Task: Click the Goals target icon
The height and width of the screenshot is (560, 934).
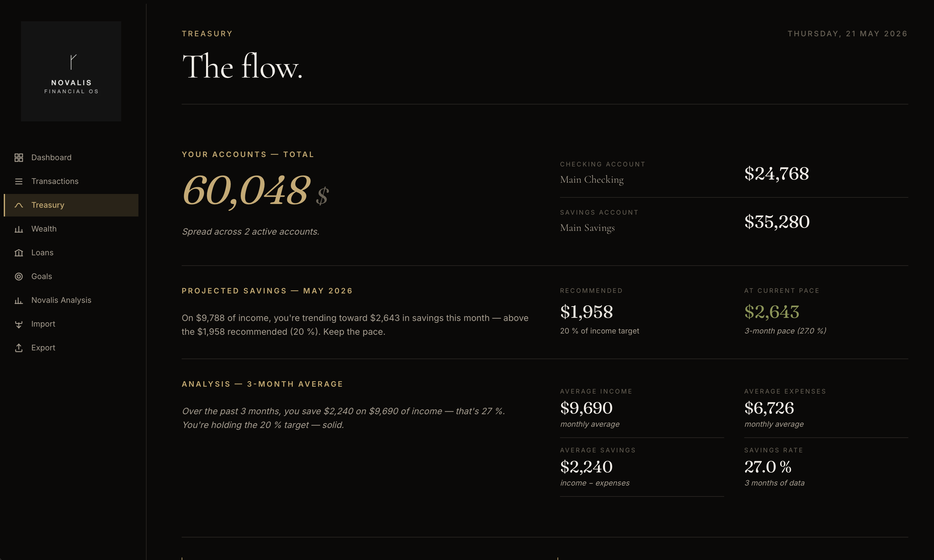Action: point(18,276)
